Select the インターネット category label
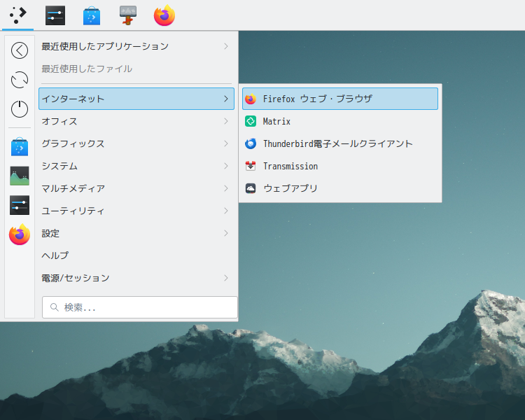Screen dimensions: 525x420 pos(73,99)
